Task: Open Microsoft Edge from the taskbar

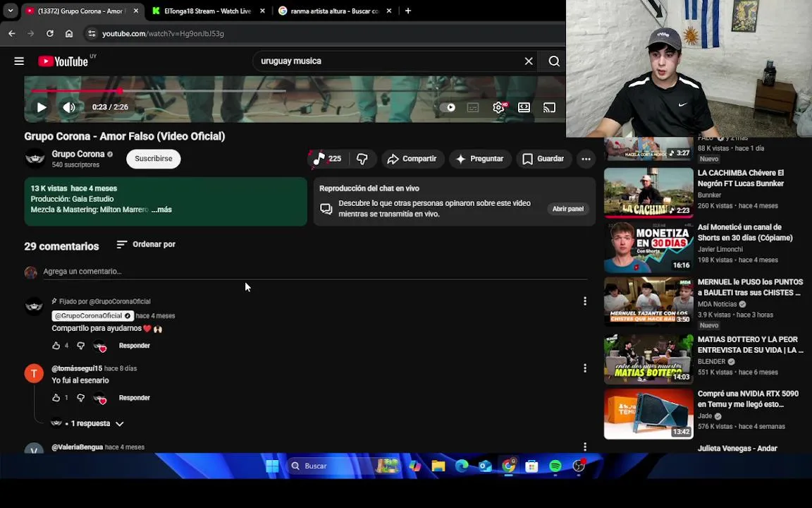Action: point(462,466)
